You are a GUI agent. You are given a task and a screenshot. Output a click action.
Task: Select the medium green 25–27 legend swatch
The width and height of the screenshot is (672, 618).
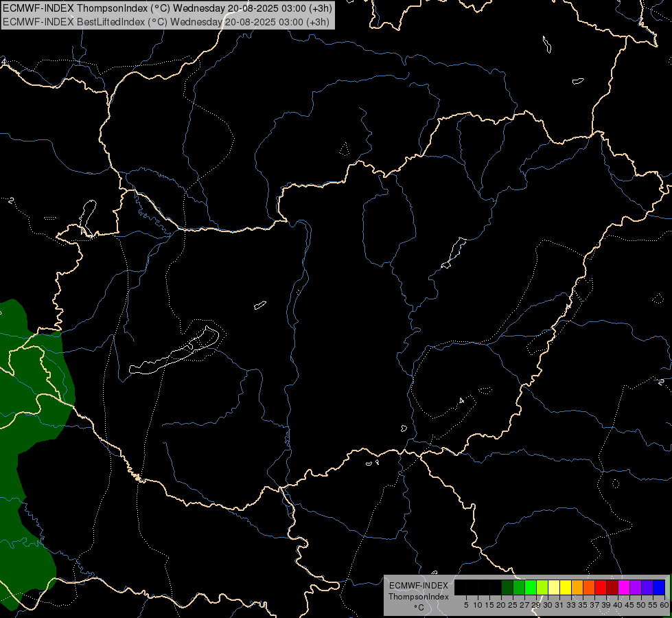[519, 587]
